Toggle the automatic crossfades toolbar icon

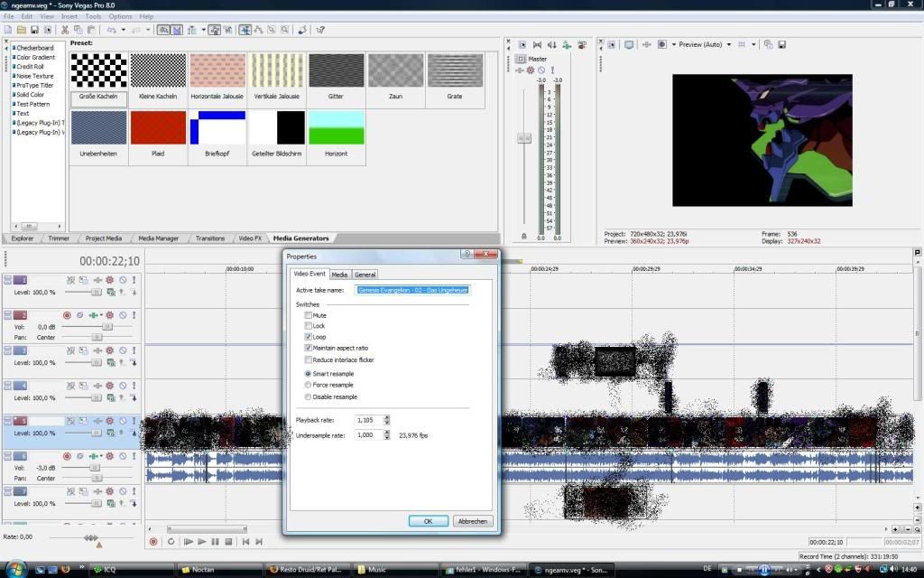tap(176, 30)
